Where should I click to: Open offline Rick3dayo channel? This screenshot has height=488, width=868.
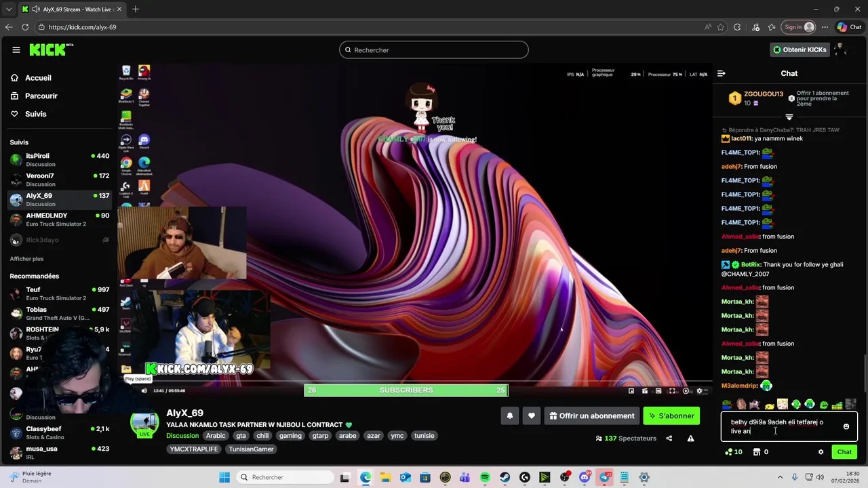(x=60, y=240)
